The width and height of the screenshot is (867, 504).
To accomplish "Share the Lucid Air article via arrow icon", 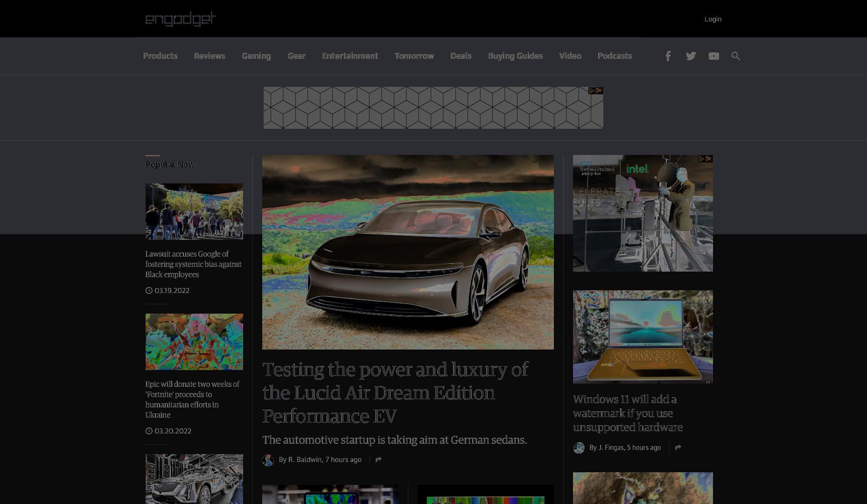I will click(378, 460).
